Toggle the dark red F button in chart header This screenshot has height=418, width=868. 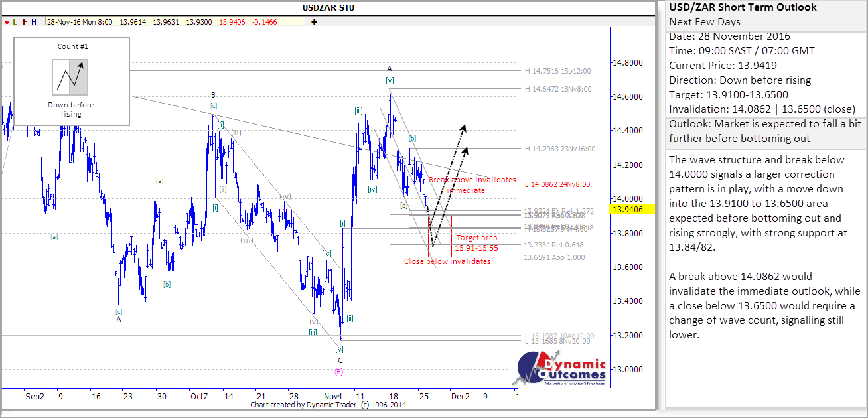tap(25, 21)
